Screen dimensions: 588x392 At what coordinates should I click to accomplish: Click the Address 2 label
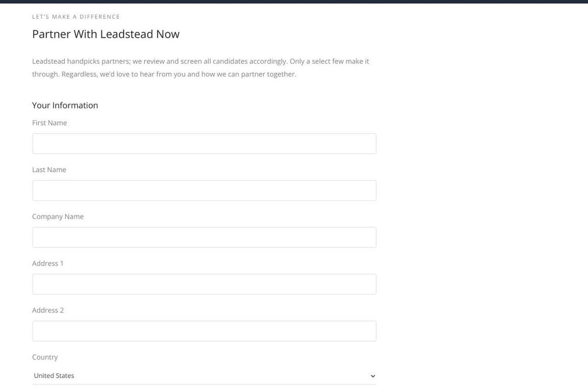point(47,309)
